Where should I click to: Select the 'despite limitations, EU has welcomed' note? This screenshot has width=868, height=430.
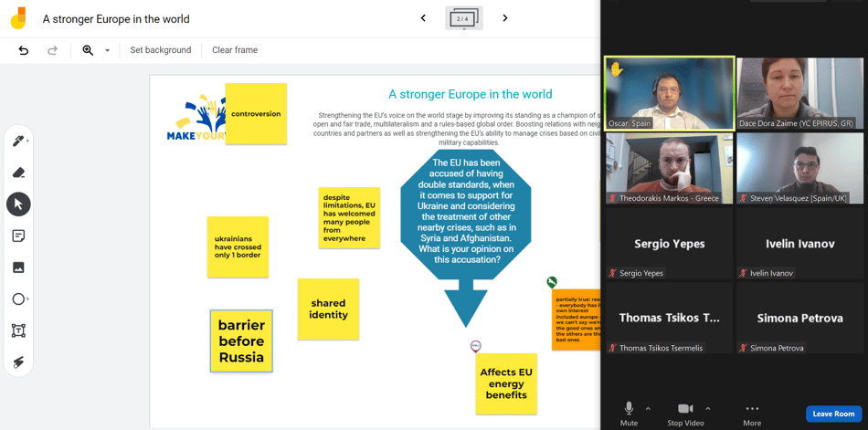pos(349,217)
